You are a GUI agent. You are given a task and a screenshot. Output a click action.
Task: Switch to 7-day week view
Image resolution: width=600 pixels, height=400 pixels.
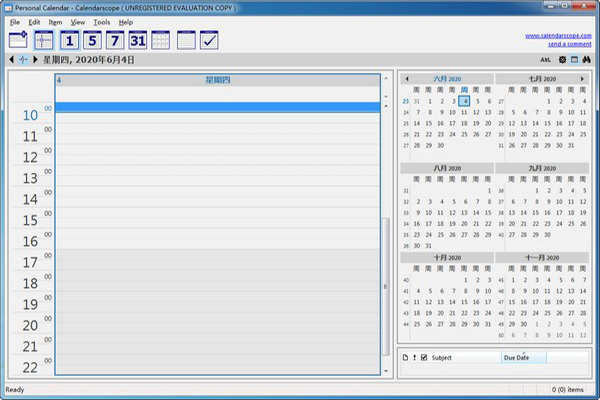pos(115,41)
